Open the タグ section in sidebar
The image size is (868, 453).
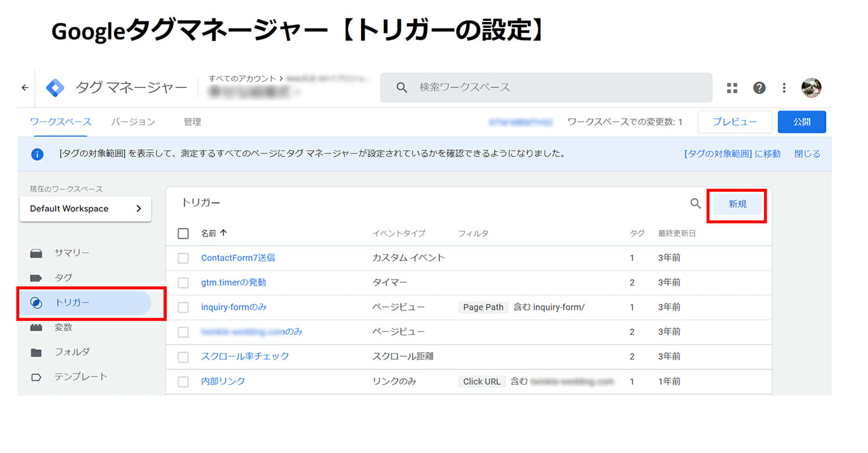63,278
